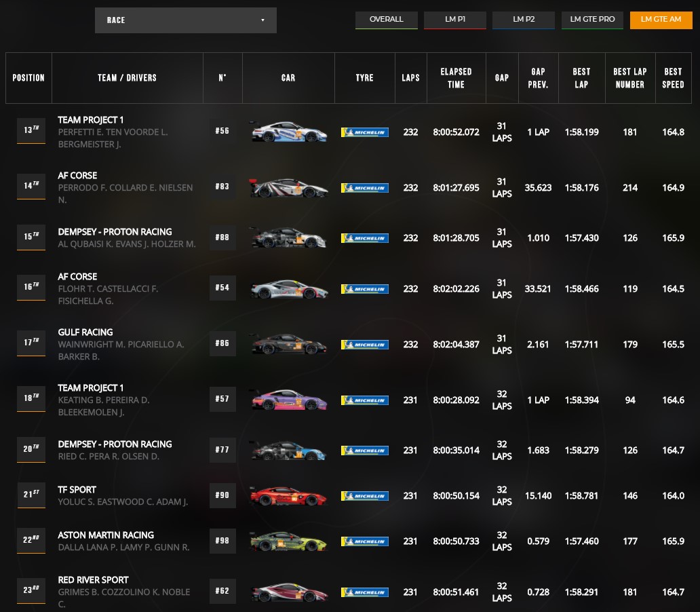The image size is (700, 612).
Task: Click drivers DALLA LANA P. LAMY P. GUNN R.
Action: [123, 548]
